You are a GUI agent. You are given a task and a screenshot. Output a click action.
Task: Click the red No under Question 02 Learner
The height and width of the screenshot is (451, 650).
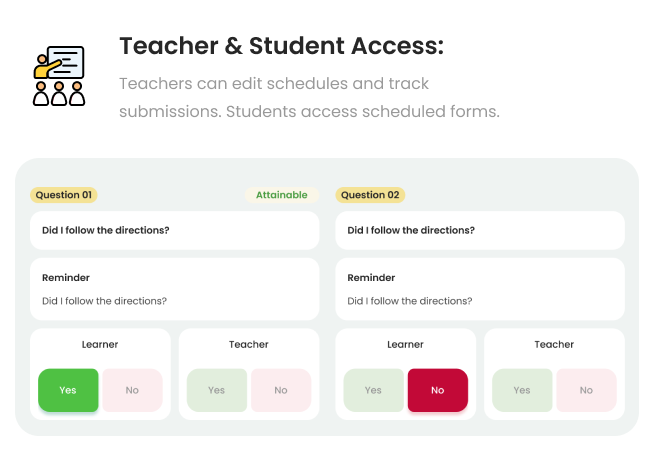click(x=437, y=390)
